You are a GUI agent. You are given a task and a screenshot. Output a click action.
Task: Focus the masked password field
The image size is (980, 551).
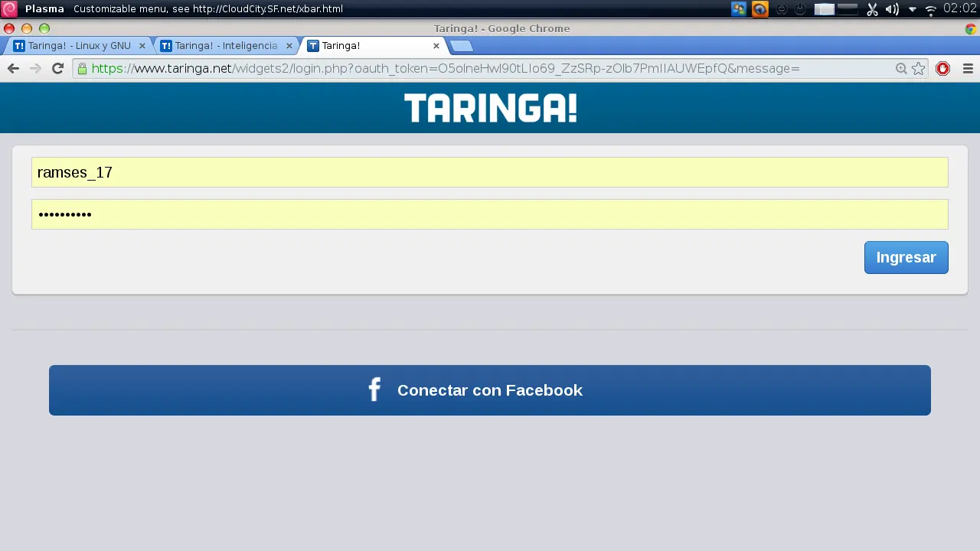click(490, 214)
